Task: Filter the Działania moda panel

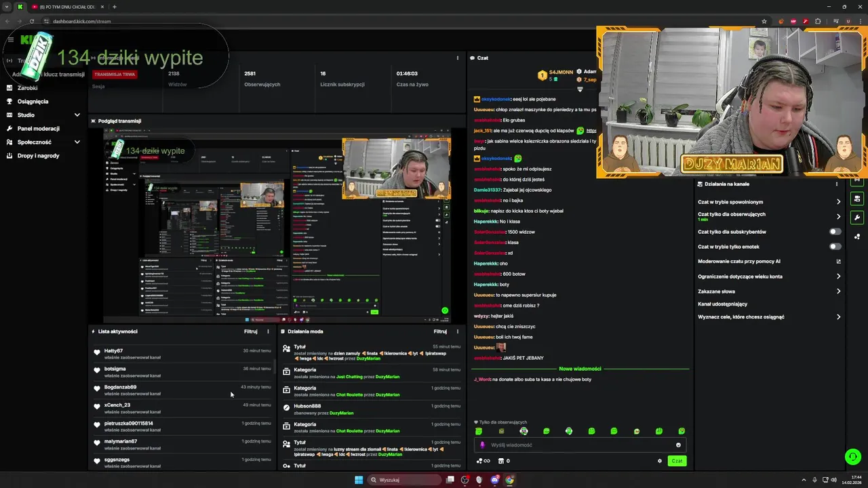Action: coord(441,331)
